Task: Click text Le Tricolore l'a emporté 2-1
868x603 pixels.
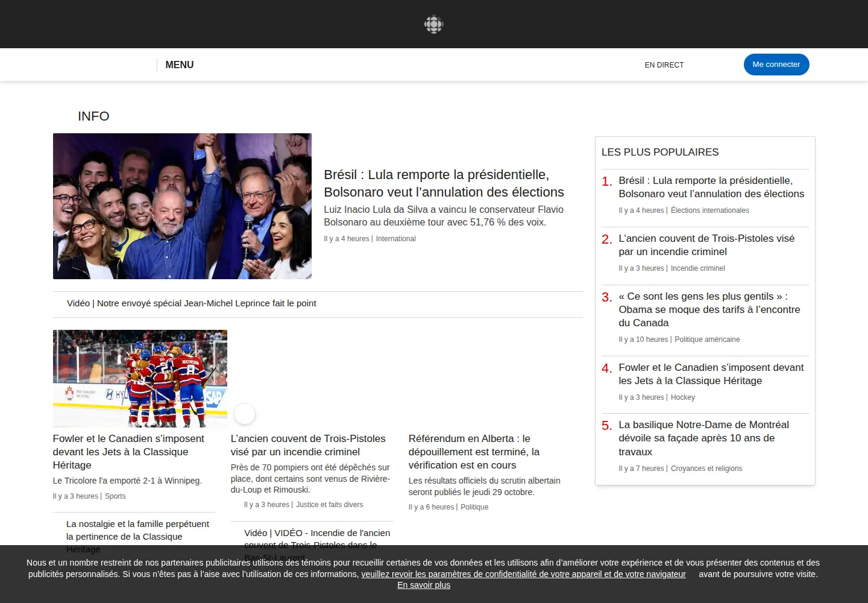Action: click(x=127, y=481)
